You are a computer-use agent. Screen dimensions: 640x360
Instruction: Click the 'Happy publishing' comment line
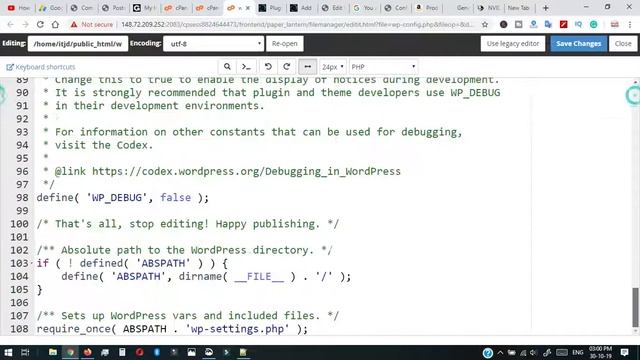click(188, 224)
